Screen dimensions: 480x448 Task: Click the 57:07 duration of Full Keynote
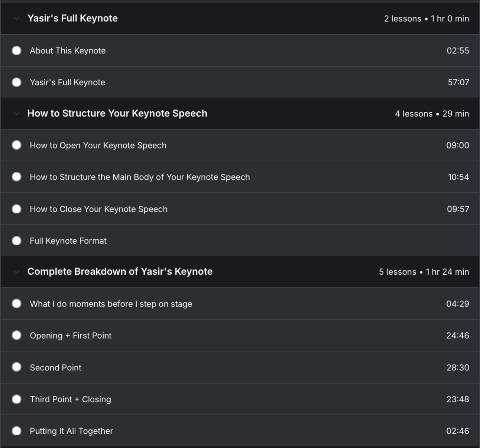click(458, 82)
